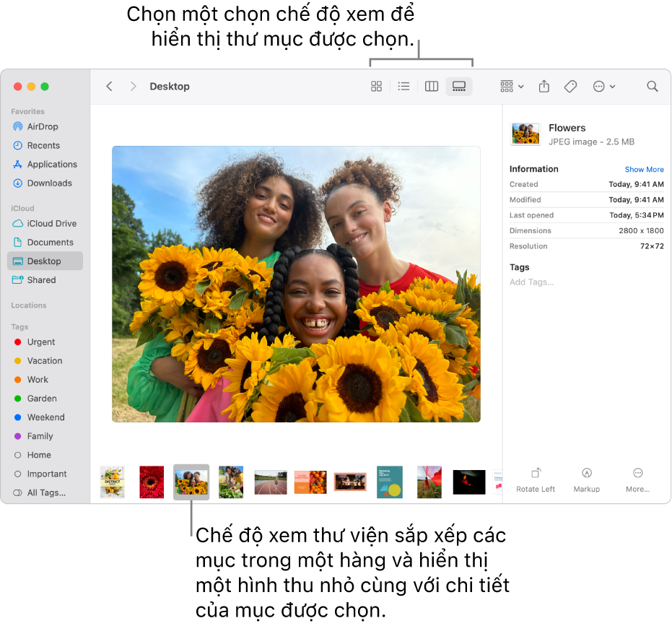672x626 pixels.
Task: Click Show More in Information
Action: coord(644,170)
